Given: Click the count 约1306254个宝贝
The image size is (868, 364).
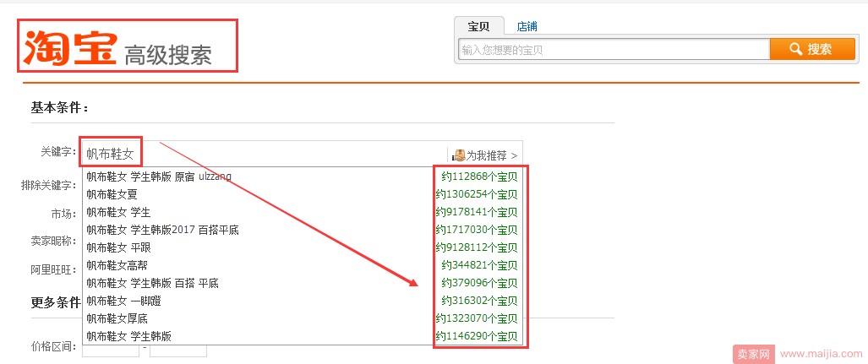Looking at the screenshot, I should coord(477,194).
